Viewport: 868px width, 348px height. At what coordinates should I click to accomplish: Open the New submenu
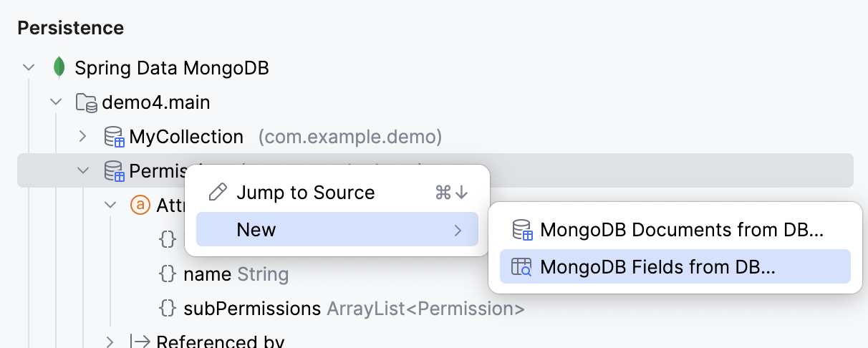337,230
